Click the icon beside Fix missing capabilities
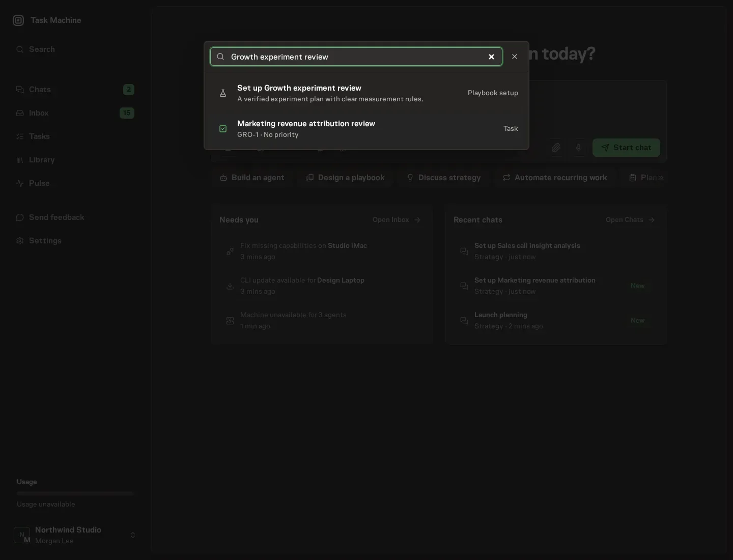Image resolution: width=733 pixels, height=560 pixels. (230, 251)
